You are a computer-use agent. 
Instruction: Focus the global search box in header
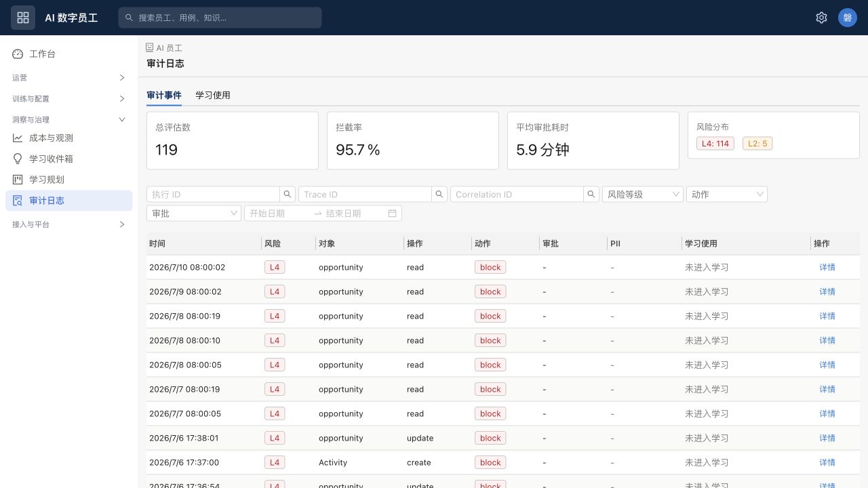220,18
